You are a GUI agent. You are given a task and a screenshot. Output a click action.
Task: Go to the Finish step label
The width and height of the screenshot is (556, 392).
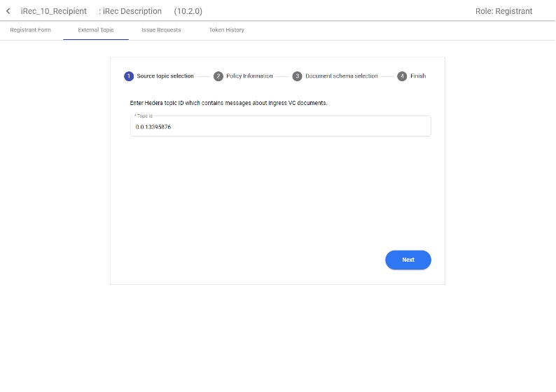pos(418,76)
